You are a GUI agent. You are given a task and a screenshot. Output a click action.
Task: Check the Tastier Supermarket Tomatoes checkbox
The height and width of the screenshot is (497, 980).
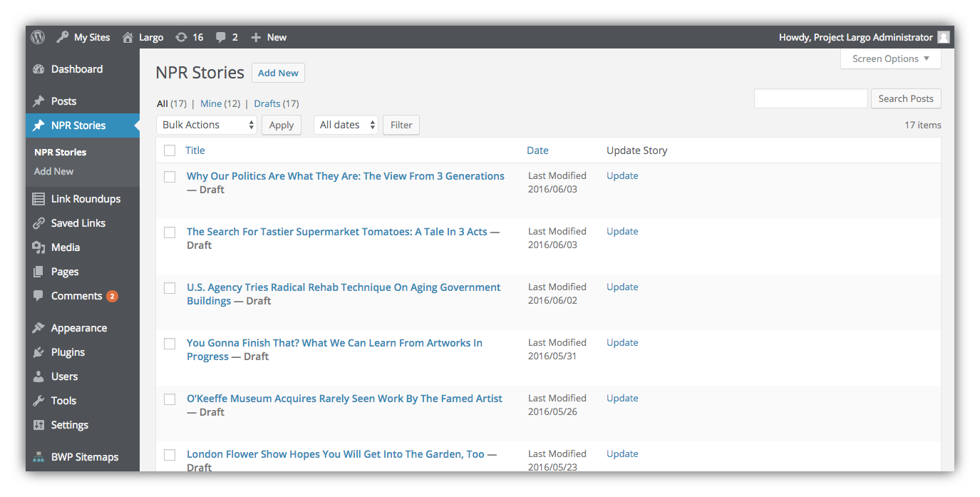coord(170,232)
